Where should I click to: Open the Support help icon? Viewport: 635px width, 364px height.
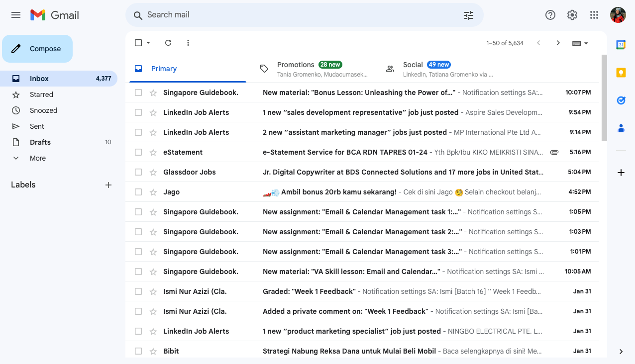point(550,15)
